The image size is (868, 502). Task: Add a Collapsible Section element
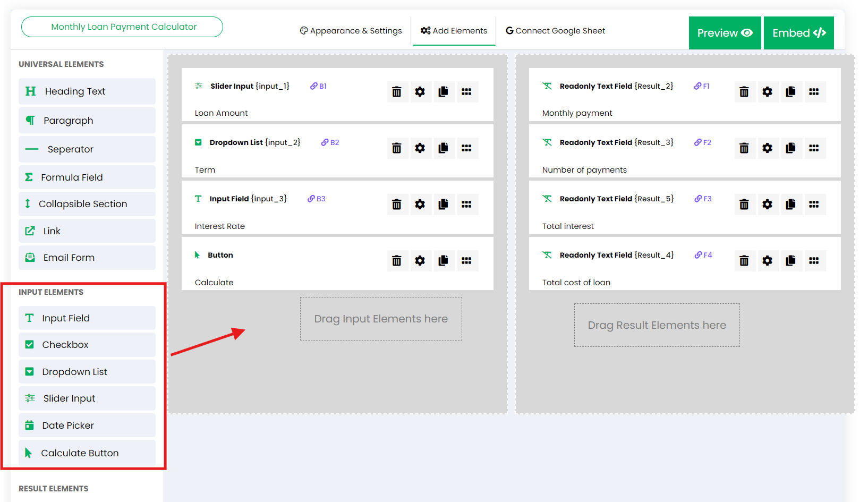(87, 204)
